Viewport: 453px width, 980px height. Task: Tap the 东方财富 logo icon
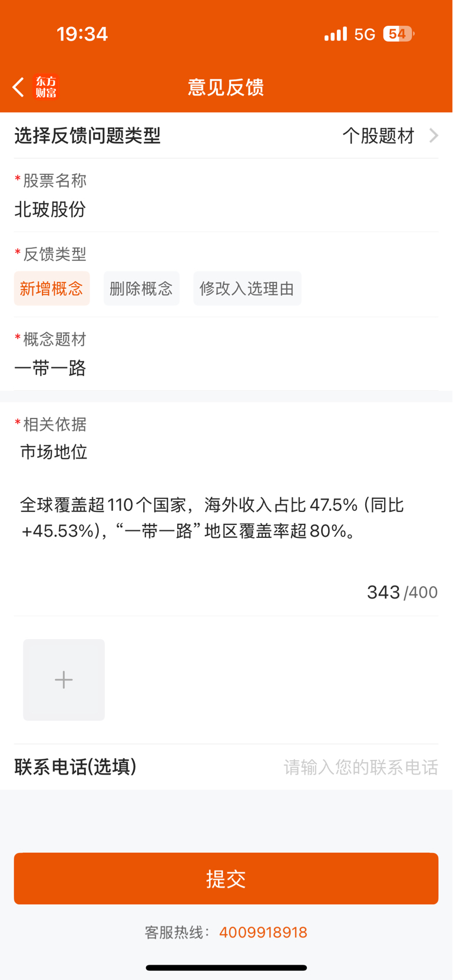[x=46, y=87]
